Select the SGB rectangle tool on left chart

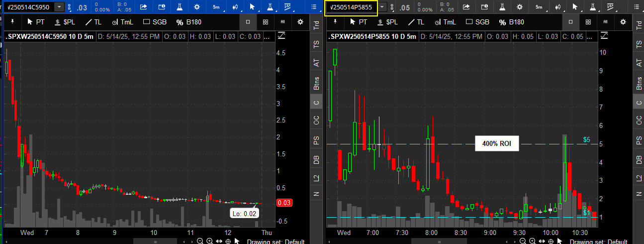click(155, 22)
